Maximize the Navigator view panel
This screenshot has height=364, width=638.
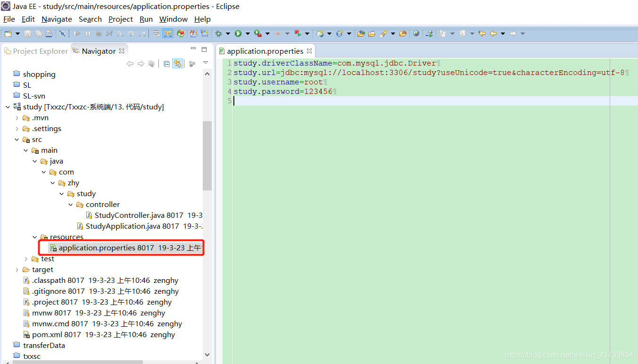tap(204, 49)
